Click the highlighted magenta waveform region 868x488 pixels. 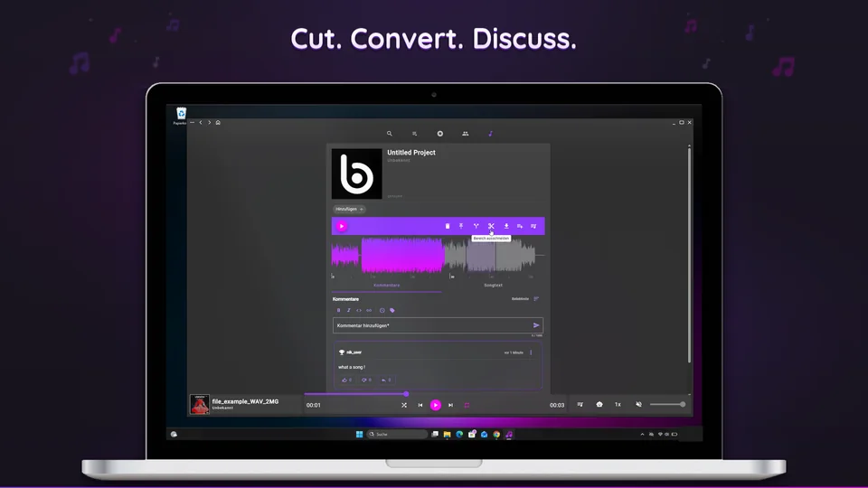(402, 255)
